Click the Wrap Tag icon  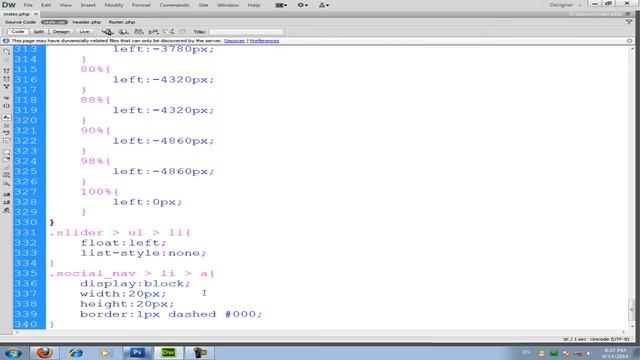coord(6,167)
